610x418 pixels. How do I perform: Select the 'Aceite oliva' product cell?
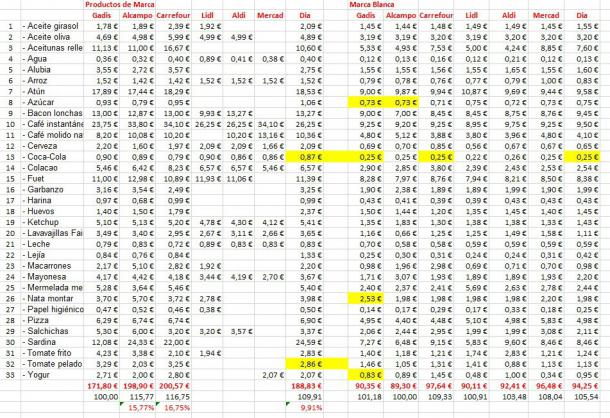pos(52,37)
